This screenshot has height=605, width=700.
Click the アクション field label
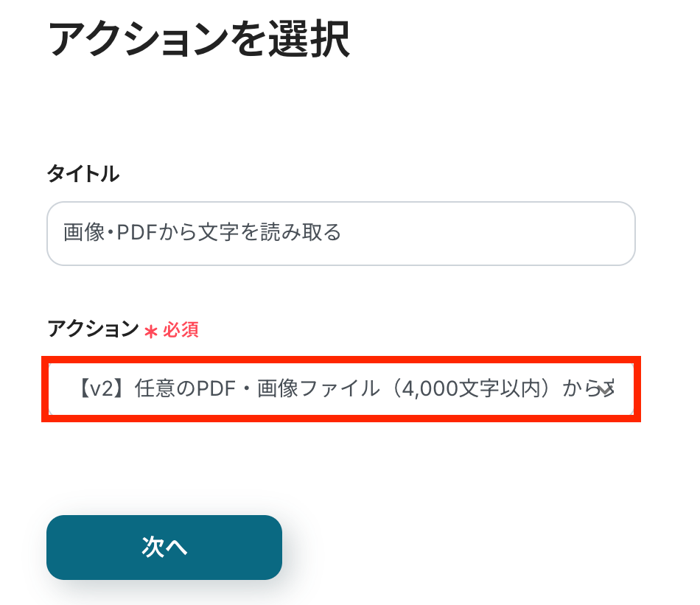(93, 329)
